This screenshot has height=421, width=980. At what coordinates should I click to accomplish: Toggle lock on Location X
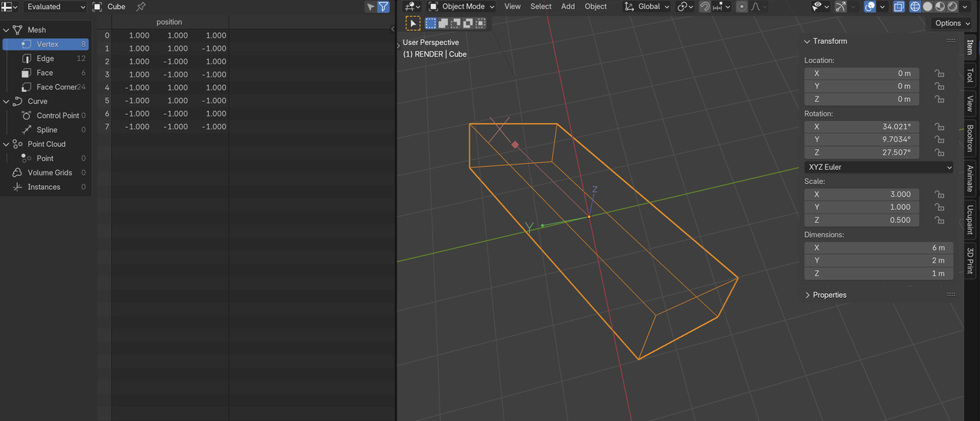[x=939, y=73]
